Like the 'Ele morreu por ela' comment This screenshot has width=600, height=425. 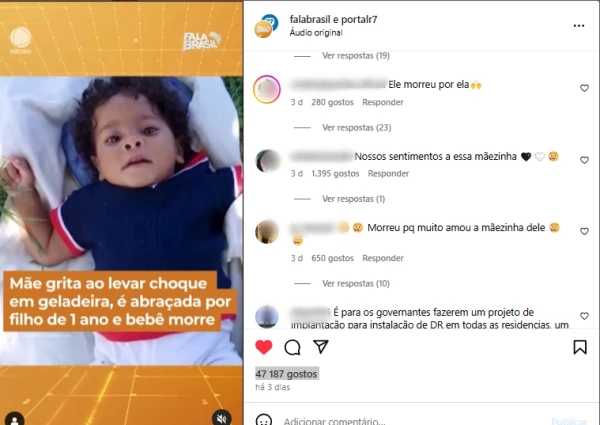point(584,88)
